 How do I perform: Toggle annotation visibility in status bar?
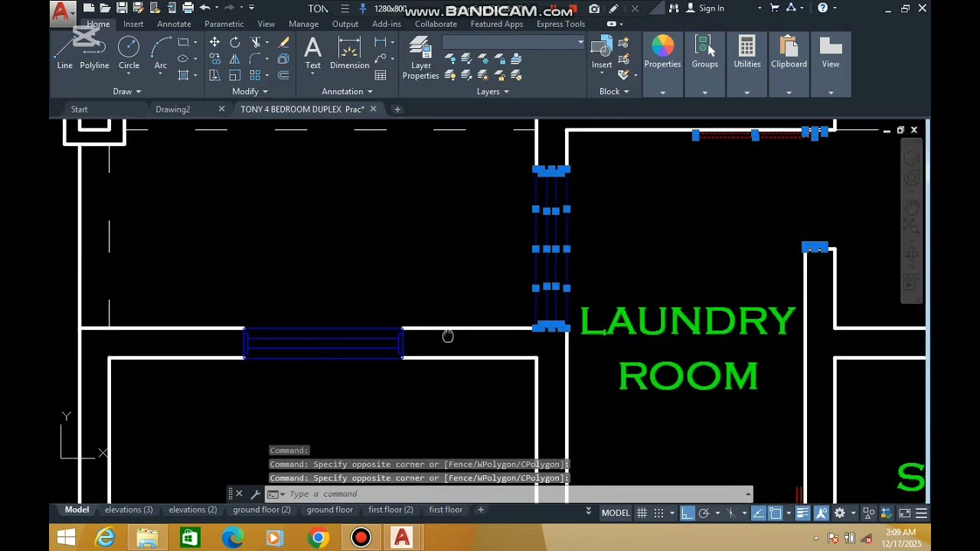click(821, 513)
